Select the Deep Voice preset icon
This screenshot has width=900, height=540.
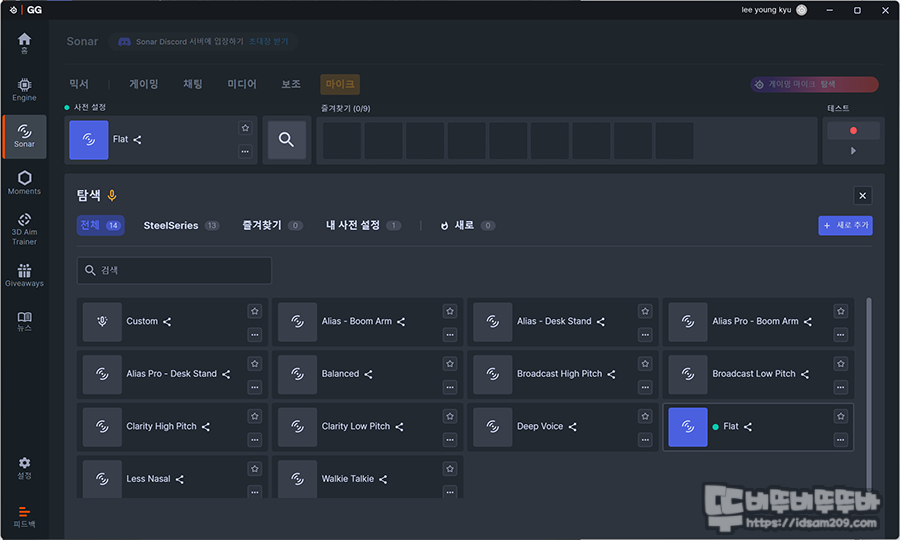click(x=492, y=427)
